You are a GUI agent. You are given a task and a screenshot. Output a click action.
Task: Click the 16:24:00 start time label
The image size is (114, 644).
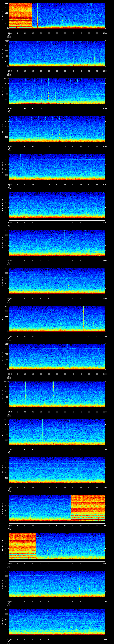9,412
